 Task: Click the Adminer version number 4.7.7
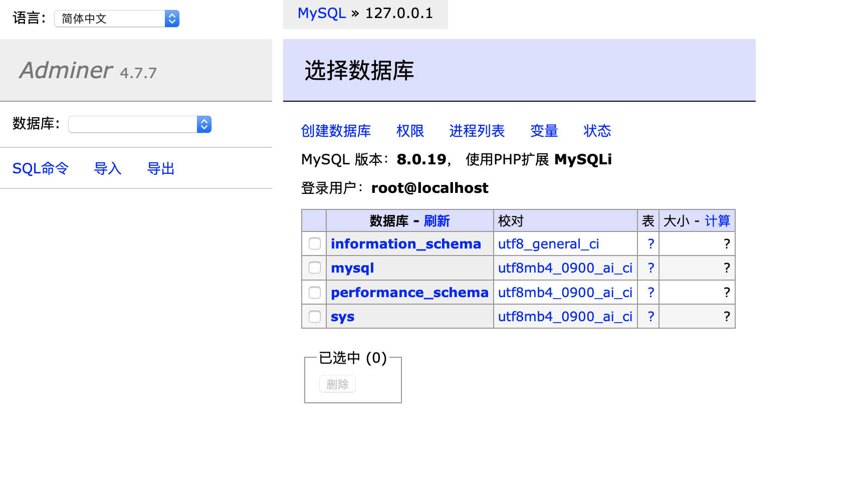click(x=138, y=73)
